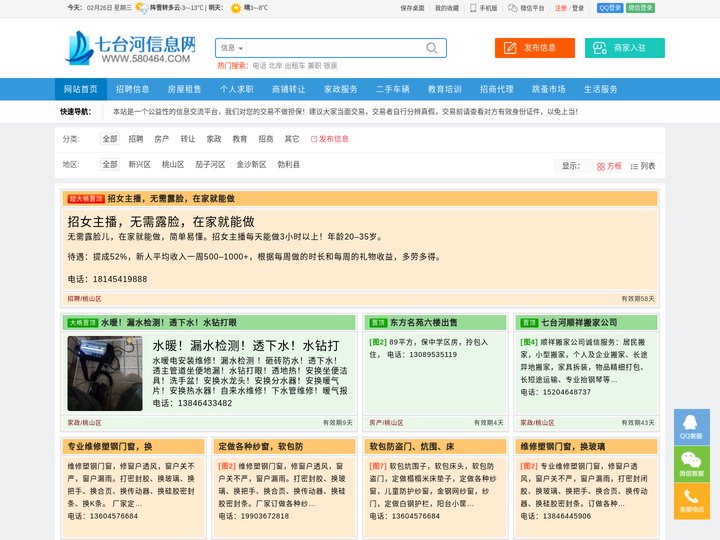Select 教育 category filter
The height and width of the screenshot is (540, 720).
coord(240,139)
